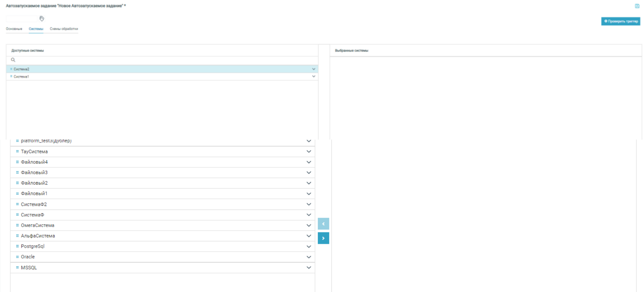This screenshot has width=644, height=292.
Task: Expand the Файловый4 row chevron
Action: coord(309,162)
